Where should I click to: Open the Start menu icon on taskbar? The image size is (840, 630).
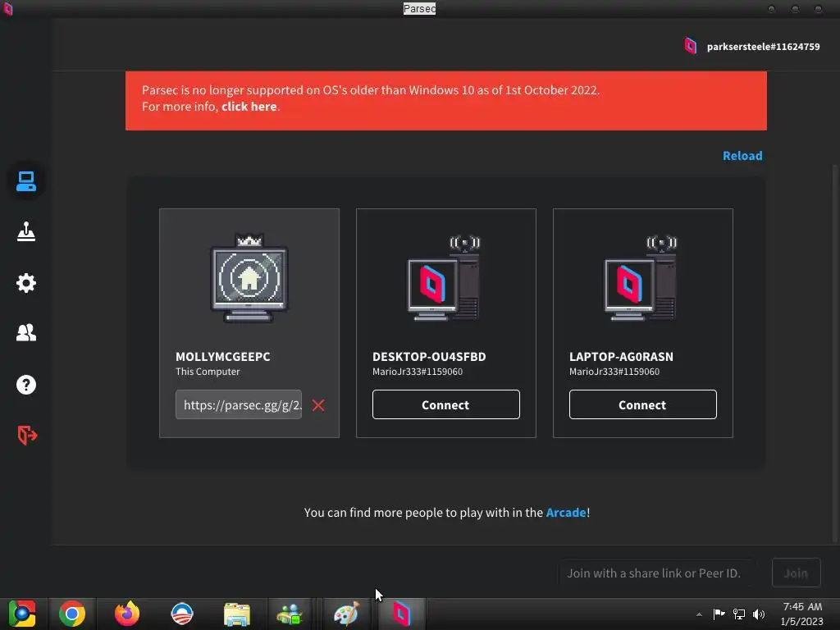[22, 614]
